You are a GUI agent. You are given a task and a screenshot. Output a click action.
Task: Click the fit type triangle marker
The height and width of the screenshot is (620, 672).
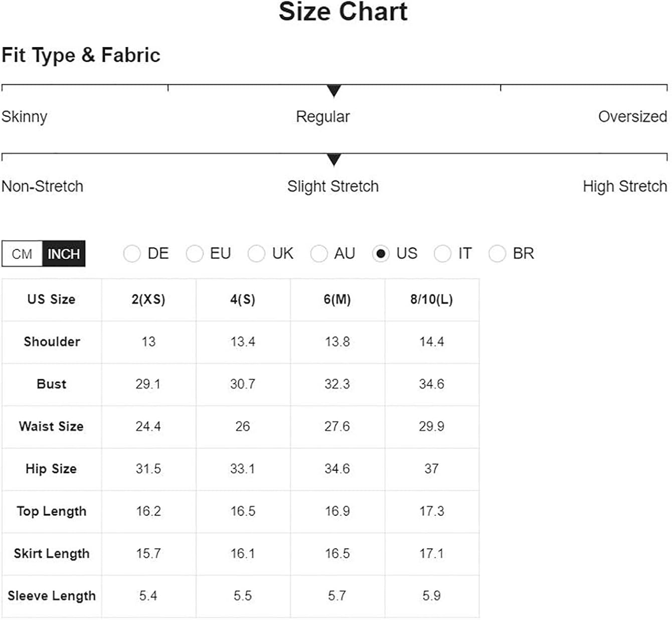334,91
